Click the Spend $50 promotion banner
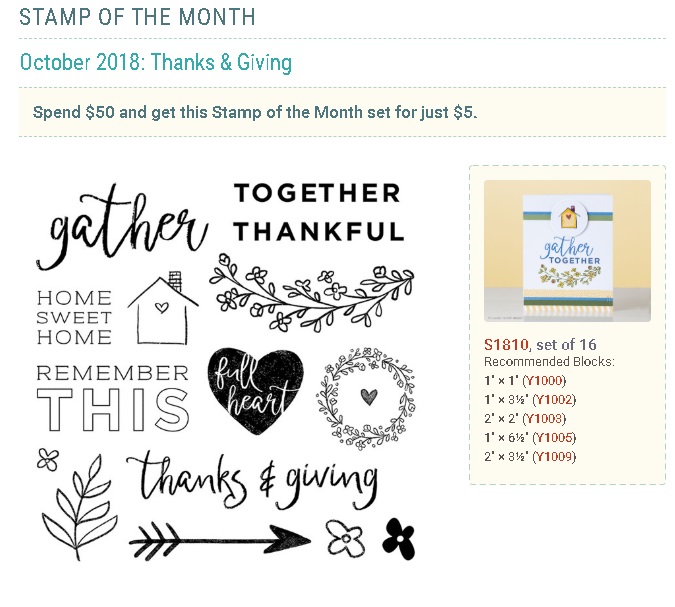 coord(342,112)
